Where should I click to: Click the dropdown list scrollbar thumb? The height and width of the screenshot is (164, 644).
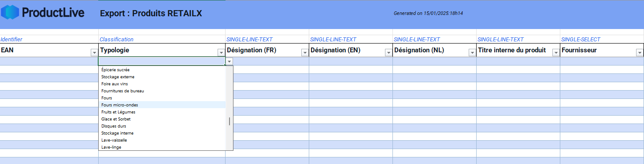point(229,121)
